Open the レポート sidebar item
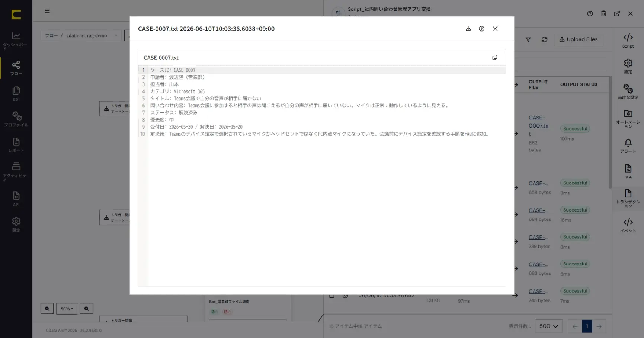Image resolution: width=644 pixels, height=338 pixels. (x=16, y=145)
